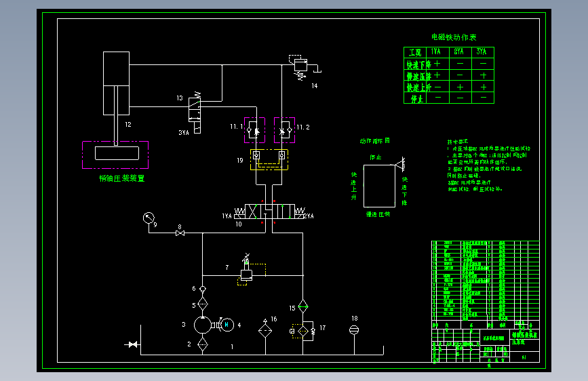
Task: Click suction filter symbol numbered 2
Action: click(203, 344)
